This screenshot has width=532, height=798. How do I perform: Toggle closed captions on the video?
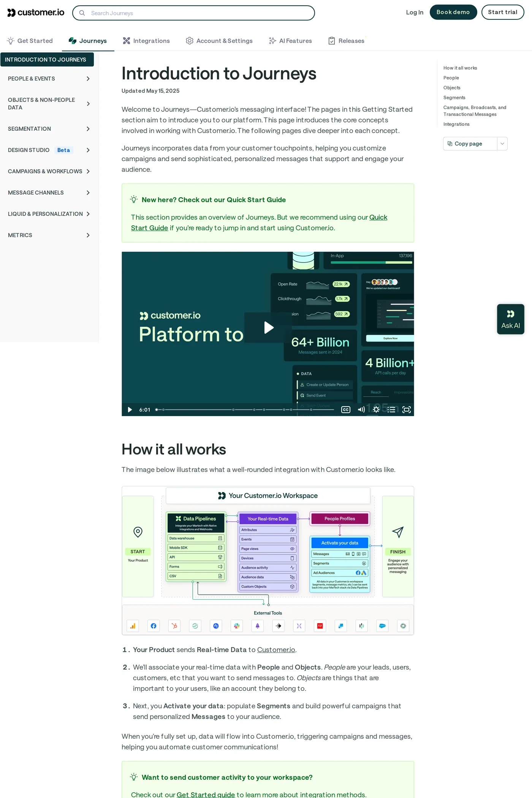pyautogui.click(x=346, y=410)
